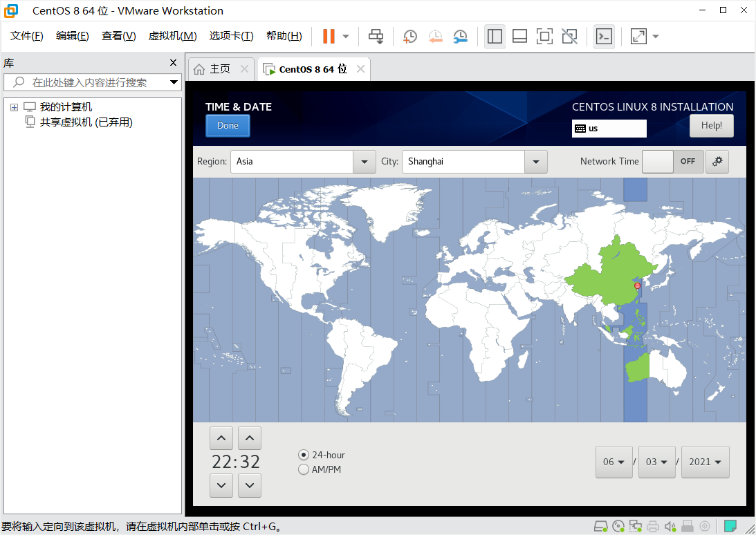Expand the 我的计算机 tree node
This screenshot has width=756, height=535.
point(14,107)
